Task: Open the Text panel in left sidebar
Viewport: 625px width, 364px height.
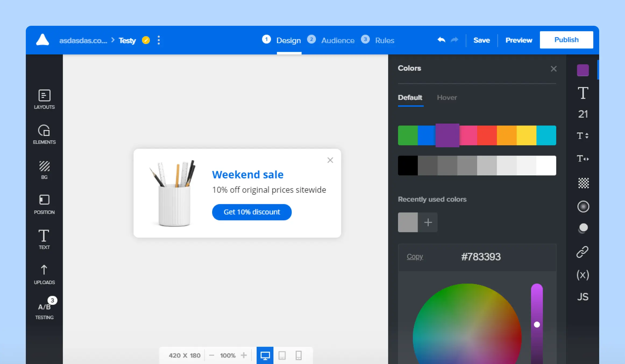Action: point(44,239)
